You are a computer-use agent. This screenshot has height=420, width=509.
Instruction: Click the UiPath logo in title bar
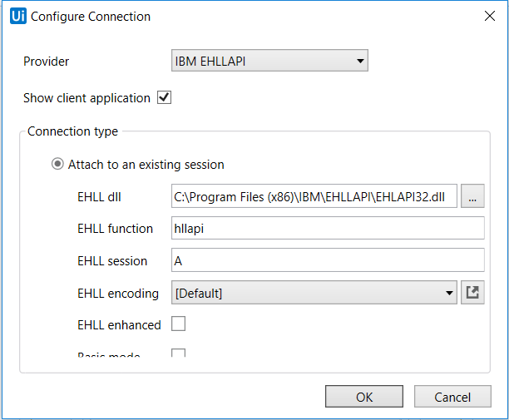(17, 17)
